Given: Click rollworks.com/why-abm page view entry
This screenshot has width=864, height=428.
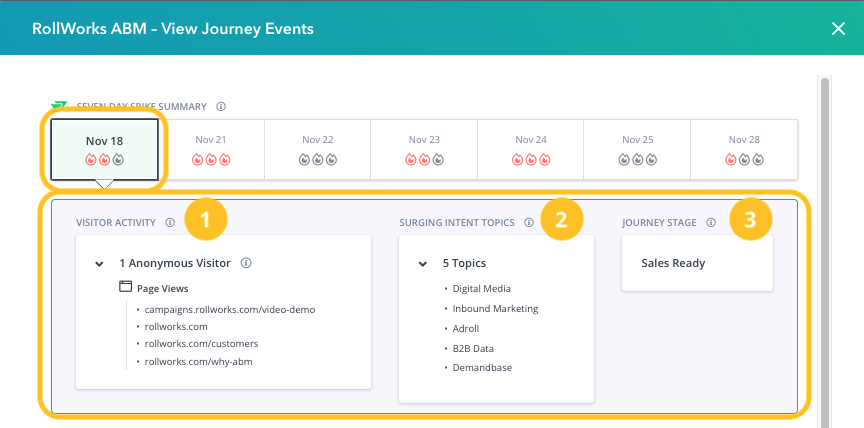Looking at the screenshot, I should coord(198,362).
